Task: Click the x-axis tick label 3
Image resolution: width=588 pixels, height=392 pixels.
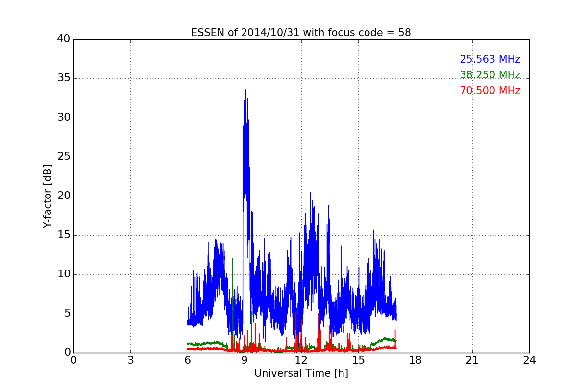Action: (130, 360)
